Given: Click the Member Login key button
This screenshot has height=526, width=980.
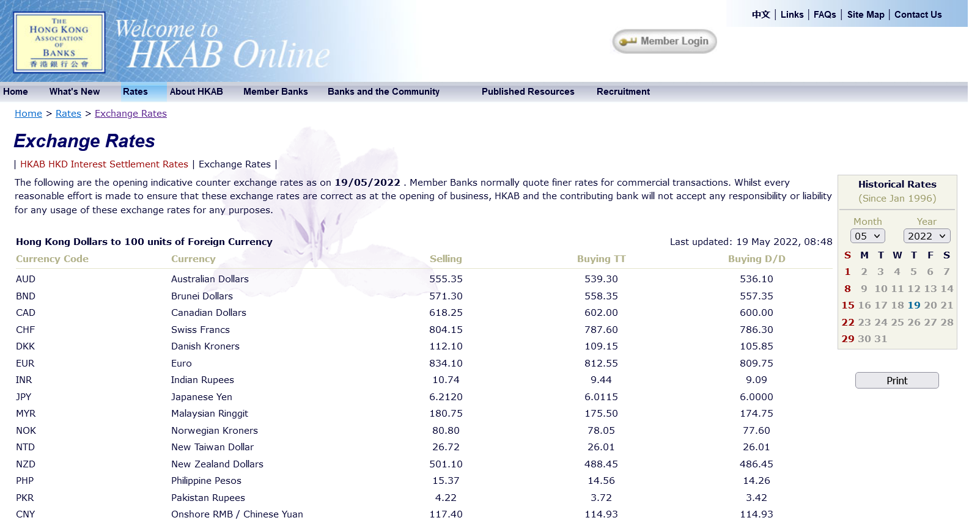Looking at the screenshot, I should click(x=665, y=42).
